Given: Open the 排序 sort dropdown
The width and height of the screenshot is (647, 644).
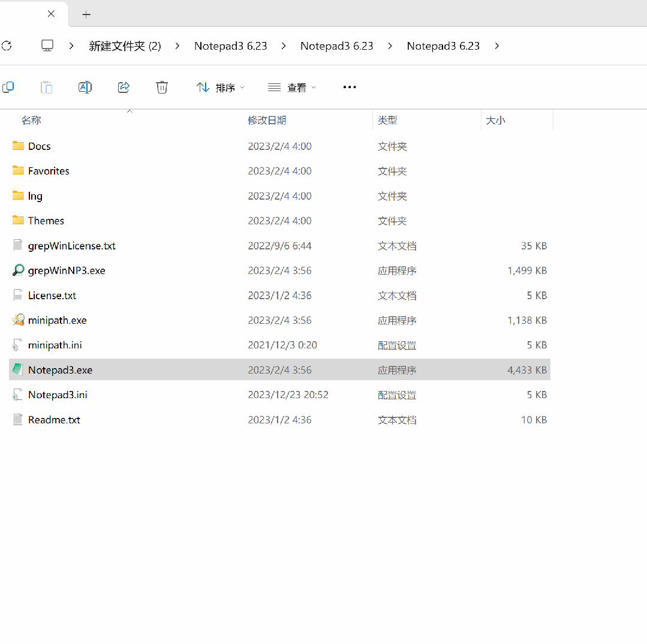Looking at the screenshot, I should click(220, 88).
